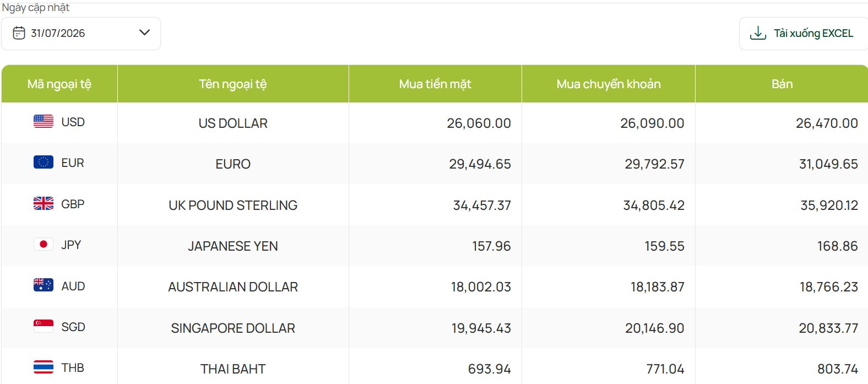This screenshot has width=868, height=384.
Task: Download the Excel file via Tải xuống EXCEL
Action: [x=804, y=34]
